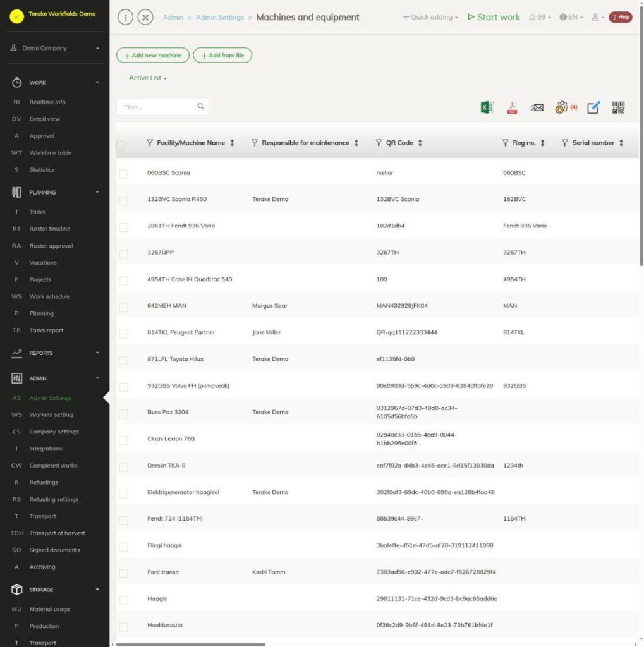Filter the Serial number column
The image size is (644, 647).
tap(565, 143)
